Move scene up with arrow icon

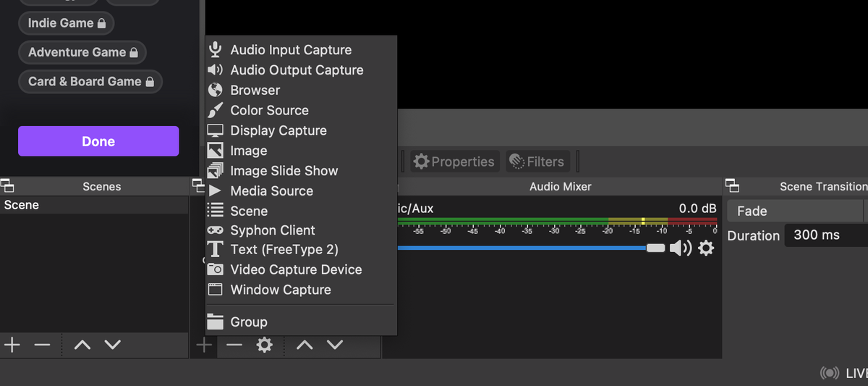[x=82, y=345]
